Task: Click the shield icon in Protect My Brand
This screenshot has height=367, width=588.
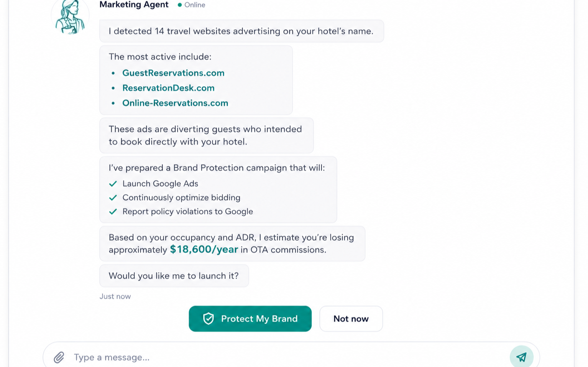Action: tap(208, 319)
